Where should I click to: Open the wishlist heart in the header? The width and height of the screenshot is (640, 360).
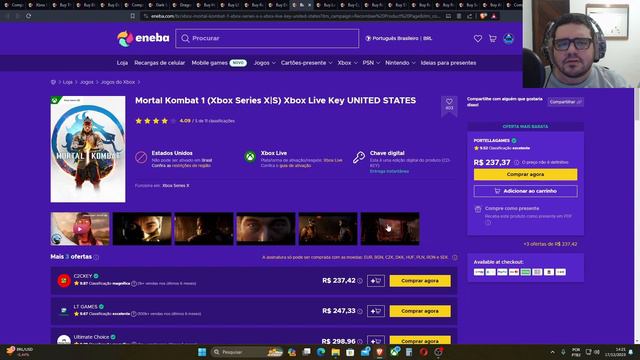coord(478,39)
